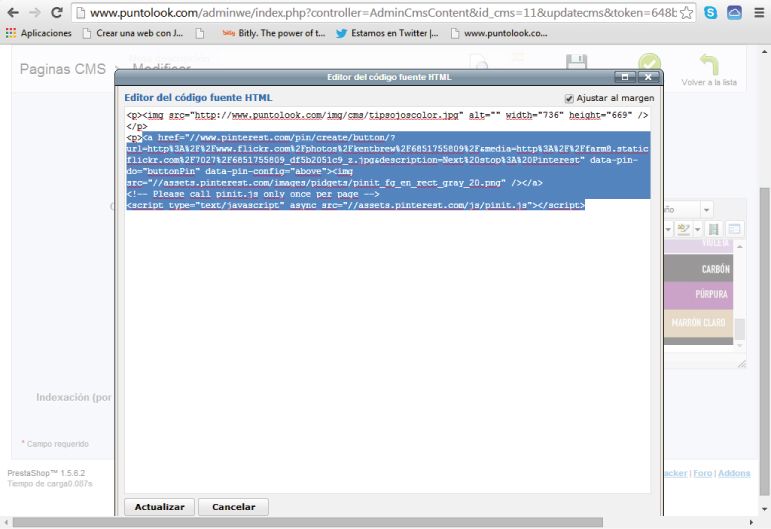Go forward with the browser forward arrow

[35, 12]
